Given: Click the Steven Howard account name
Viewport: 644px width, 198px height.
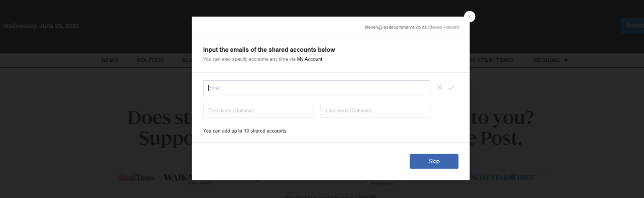Looking at the screenshot, I should [x=443, y=27].
